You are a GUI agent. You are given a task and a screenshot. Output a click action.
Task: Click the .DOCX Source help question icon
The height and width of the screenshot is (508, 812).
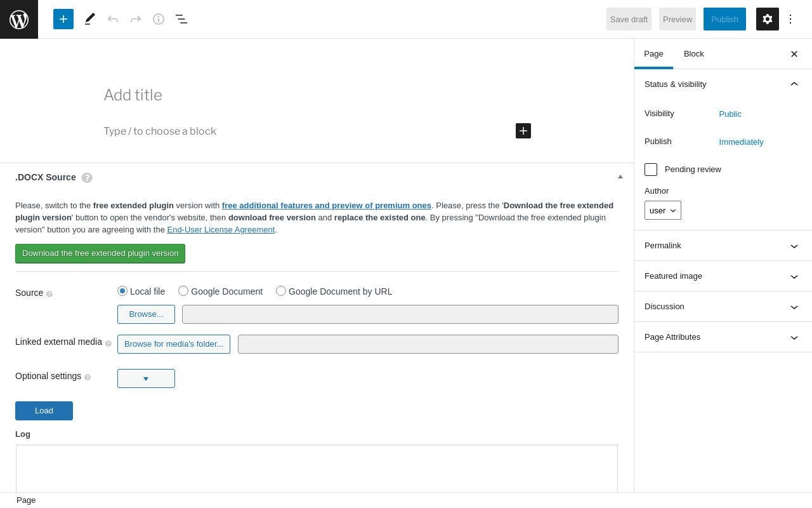pos(87,178)
